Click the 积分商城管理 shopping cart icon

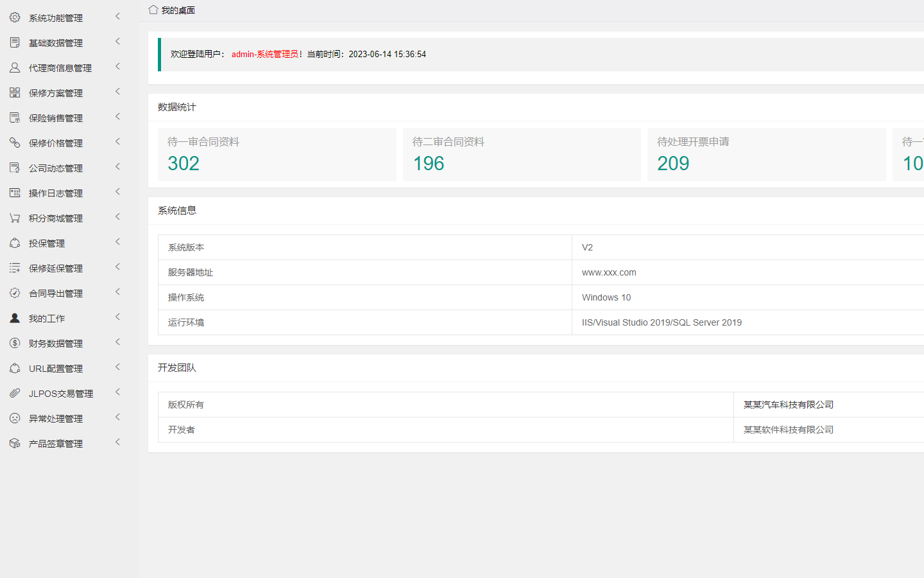(x=15, y=218)
